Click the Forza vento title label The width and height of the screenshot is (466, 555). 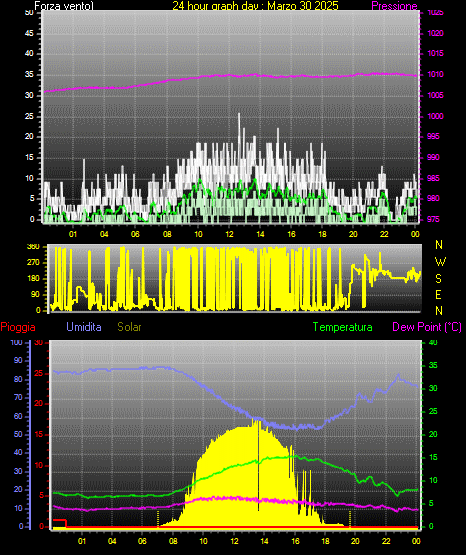(x=64, y=6)
